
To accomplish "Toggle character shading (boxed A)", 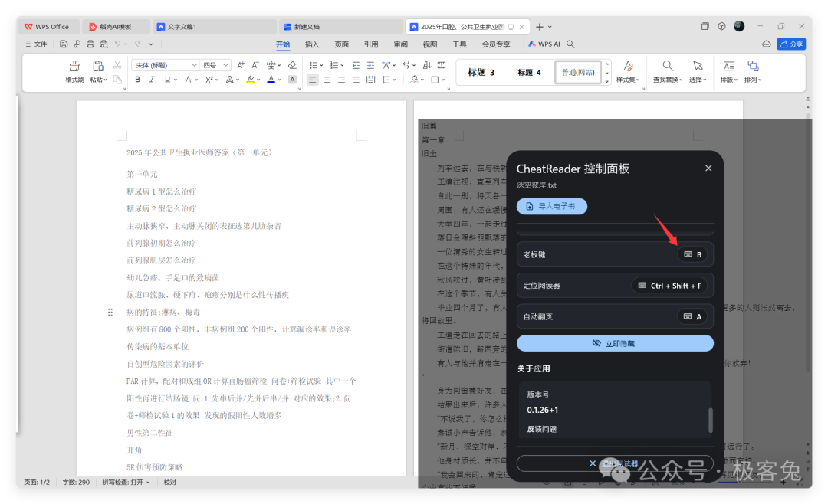I will point(292,80).
